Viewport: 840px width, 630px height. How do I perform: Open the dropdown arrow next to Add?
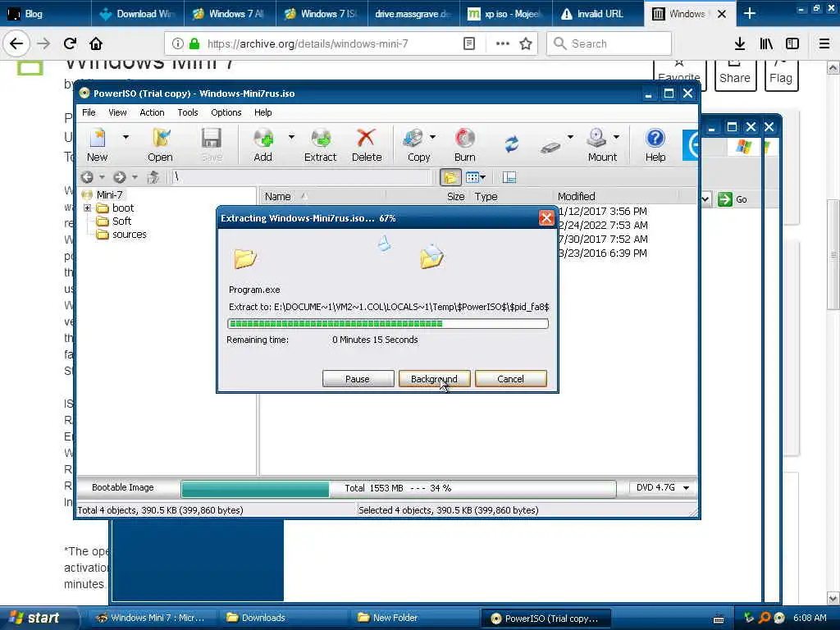coord(291,137)
